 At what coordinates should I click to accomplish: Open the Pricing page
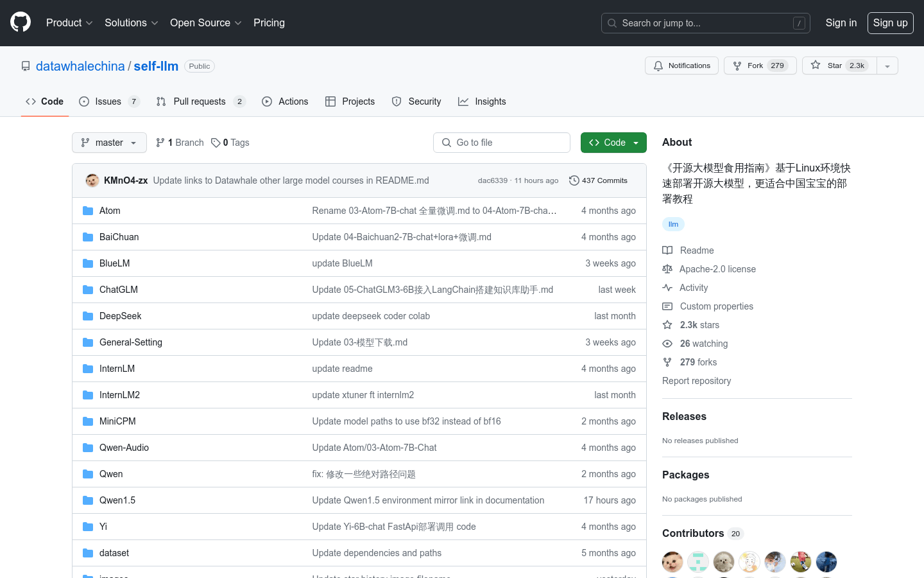coord(269,22)
